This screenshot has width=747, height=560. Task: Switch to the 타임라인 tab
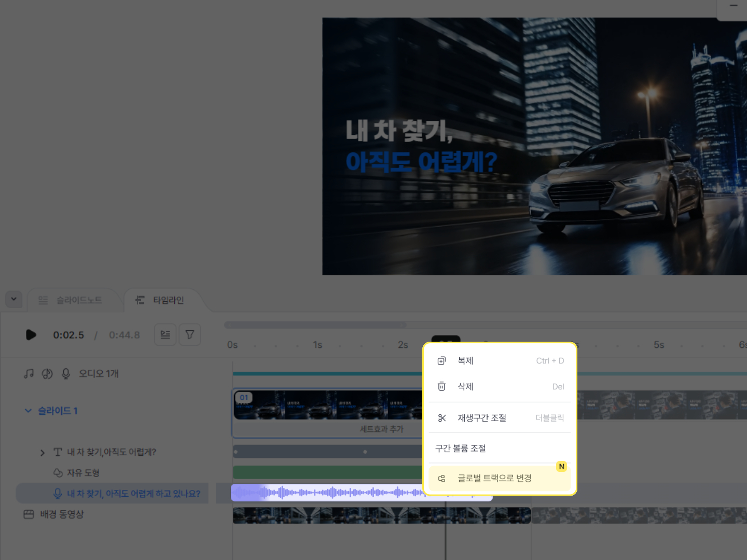point(162,300)
